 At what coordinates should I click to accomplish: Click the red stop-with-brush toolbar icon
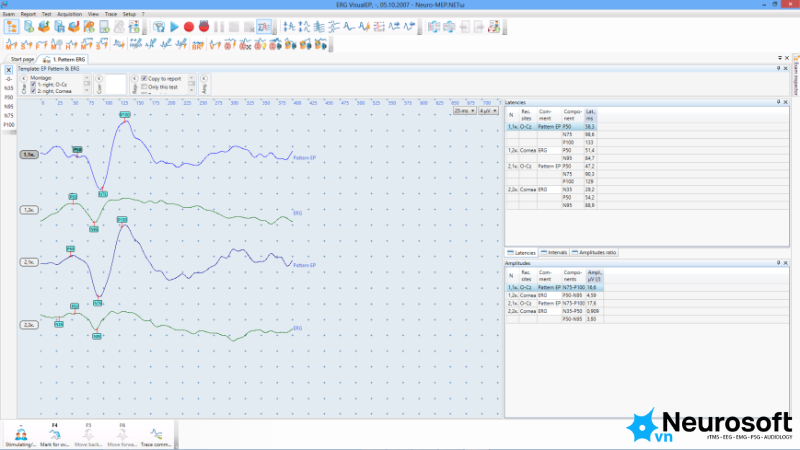click(204, 27)
